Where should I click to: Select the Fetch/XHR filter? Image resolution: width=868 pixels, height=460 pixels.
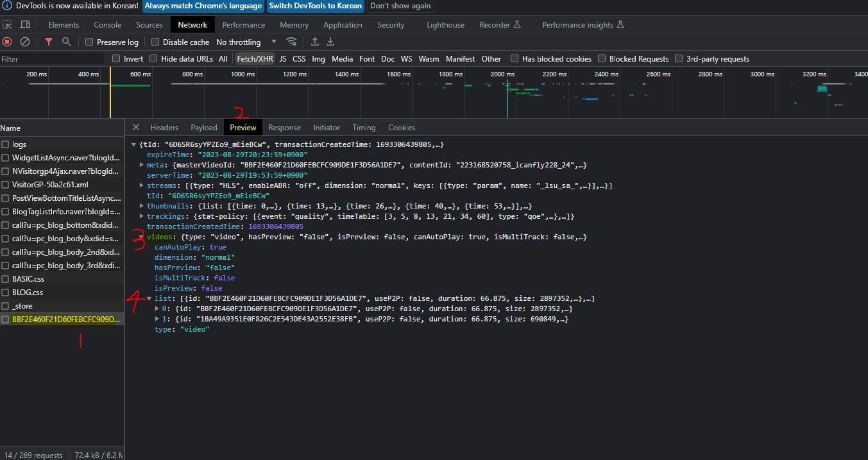[255, 58]
